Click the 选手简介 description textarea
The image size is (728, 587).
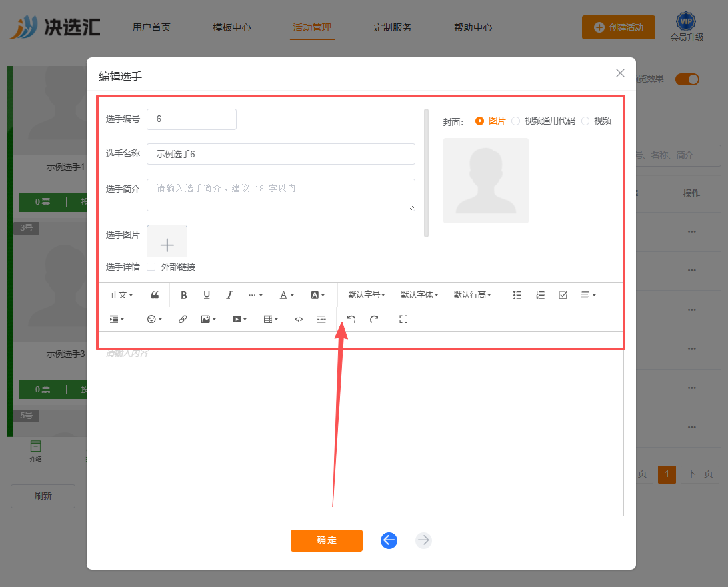[x=281, y=195]
